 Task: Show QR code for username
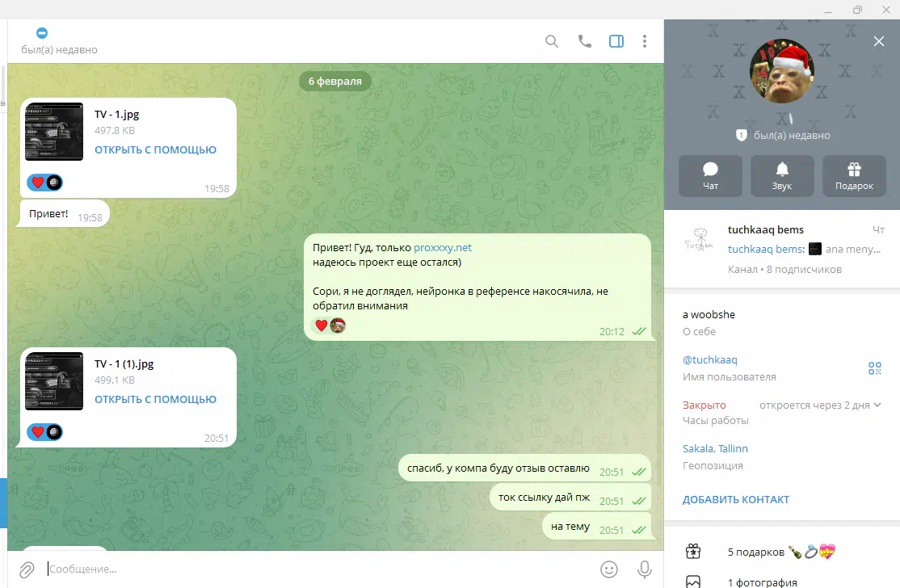[874, 368]
